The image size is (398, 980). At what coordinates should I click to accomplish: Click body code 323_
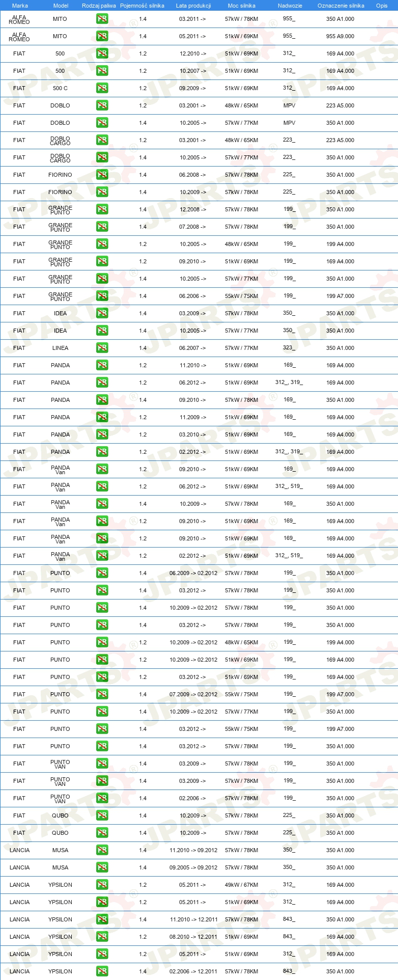[289, 348]
